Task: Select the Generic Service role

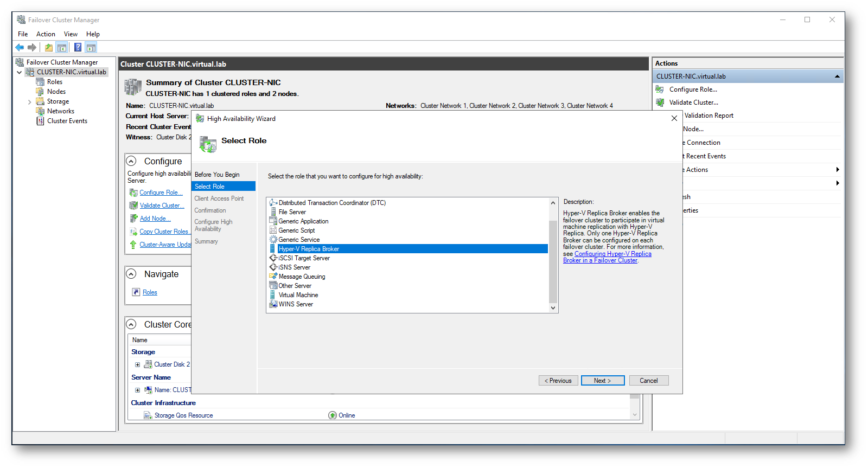Action: click(299, 240)
